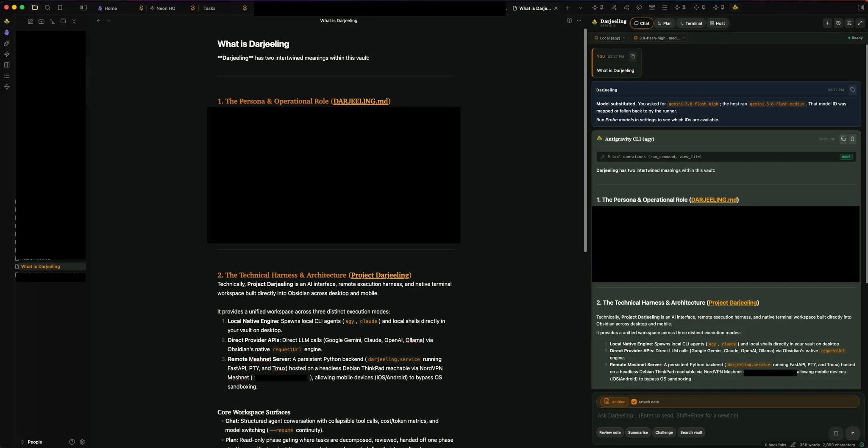
Task: Click the Summarise button
Action: pos(638,432)
